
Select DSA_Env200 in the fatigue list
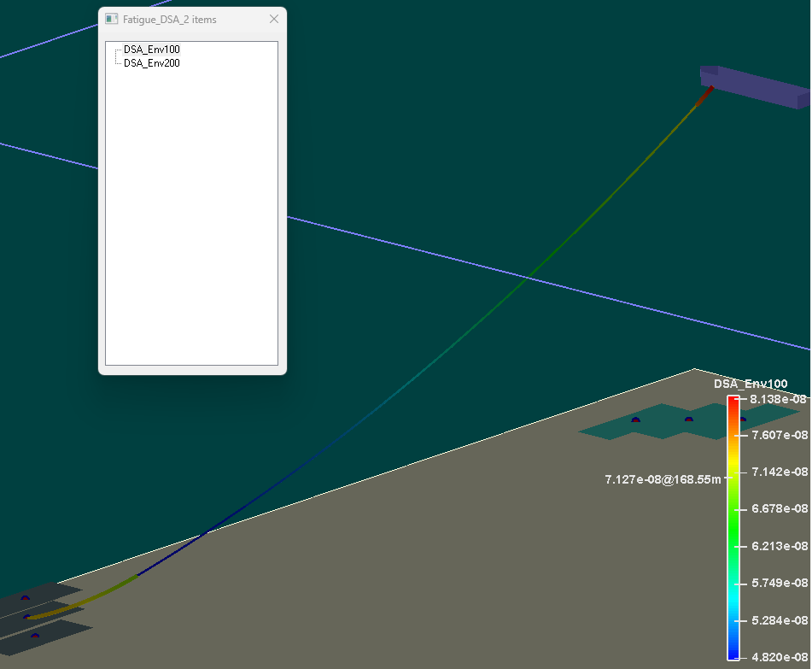coord(151,63)
